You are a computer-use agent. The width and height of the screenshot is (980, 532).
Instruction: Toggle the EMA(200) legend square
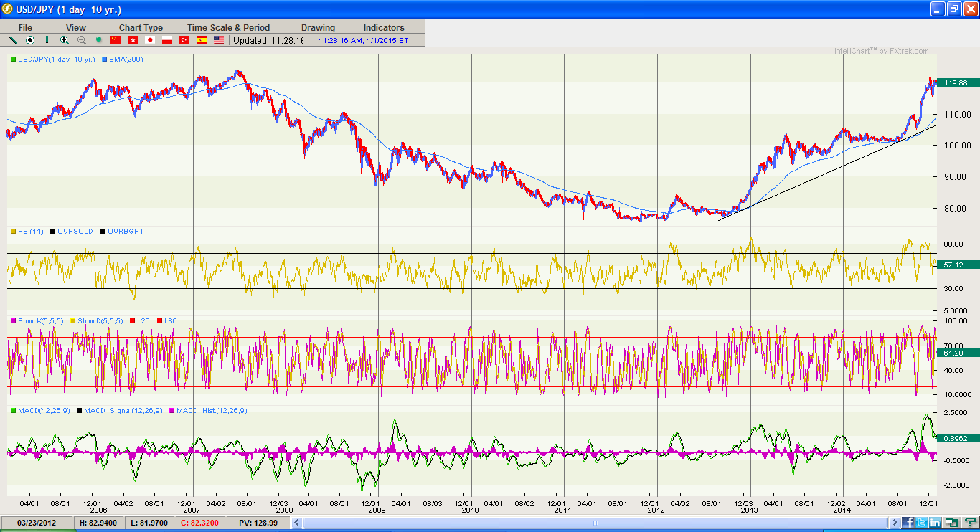105,60
